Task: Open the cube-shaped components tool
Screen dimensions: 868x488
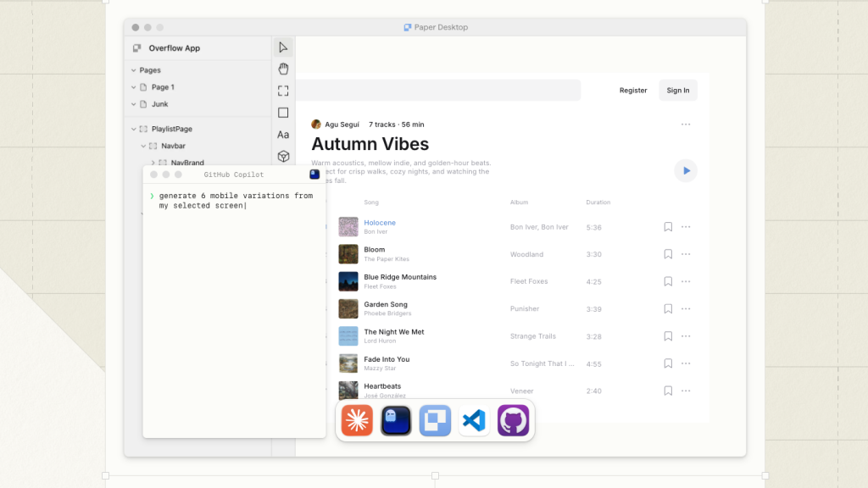Action: point(283,156)
